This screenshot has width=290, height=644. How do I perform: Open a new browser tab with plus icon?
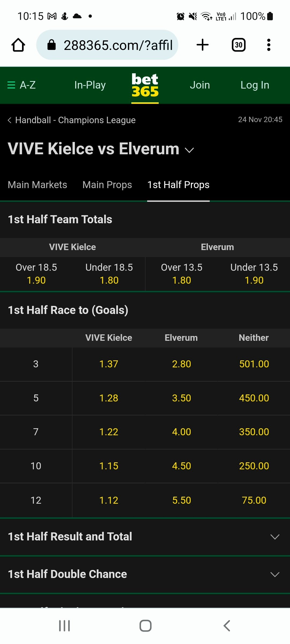point(202,45)
